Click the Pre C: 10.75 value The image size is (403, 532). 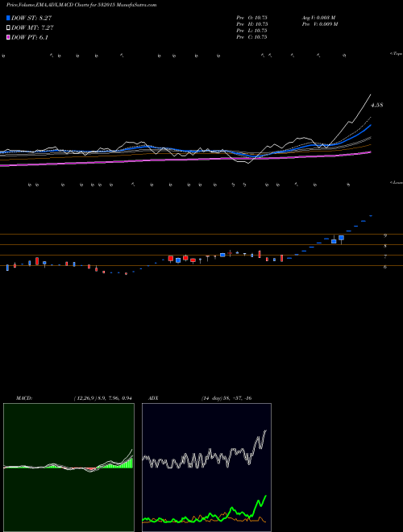pyautogui.click(x=252, y=37)
